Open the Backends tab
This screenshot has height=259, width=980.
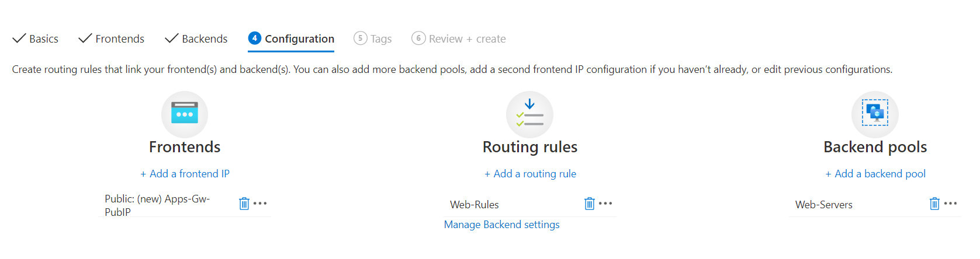pos(196,38)
